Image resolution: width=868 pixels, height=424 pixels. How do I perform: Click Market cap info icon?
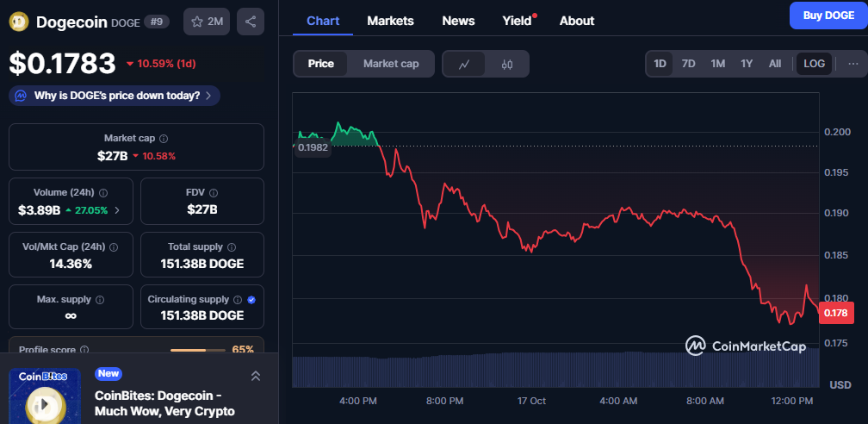[x=164, y=138]
